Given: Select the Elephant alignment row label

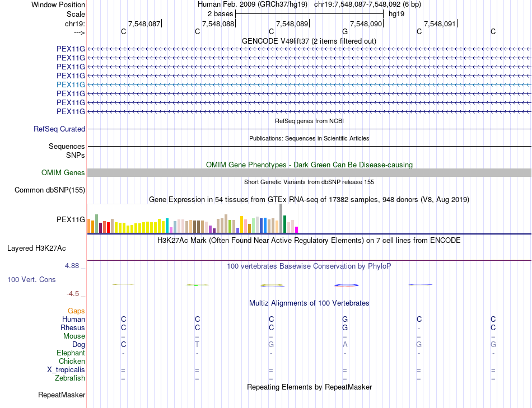Looking at the screenshot, I should coord(71,353).
